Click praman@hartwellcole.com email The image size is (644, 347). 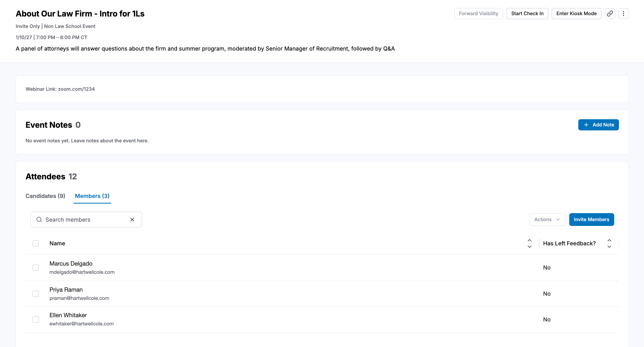click(79, 298)
